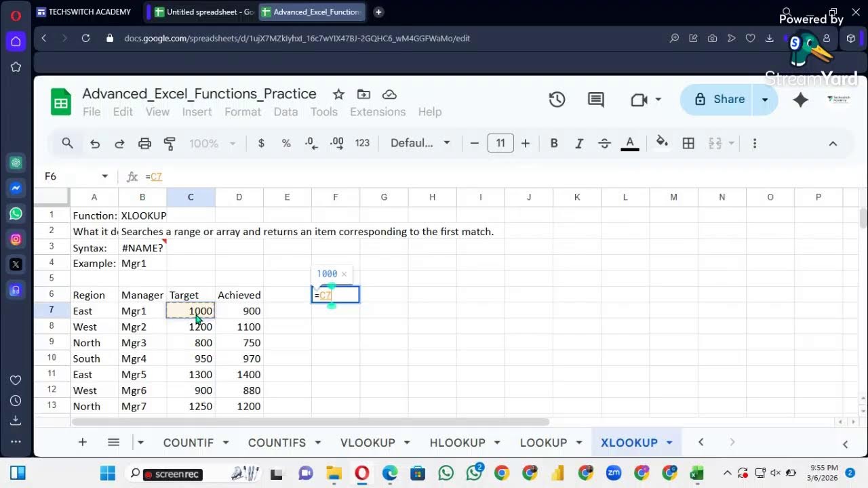Increase decimal places icon

pyautogui.click(x=336, y=143)
